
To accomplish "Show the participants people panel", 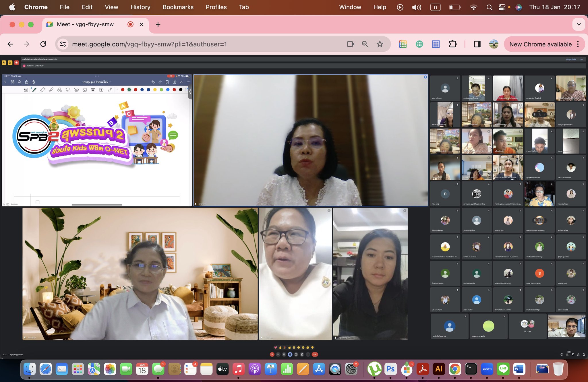I will [x=567, y=354].
